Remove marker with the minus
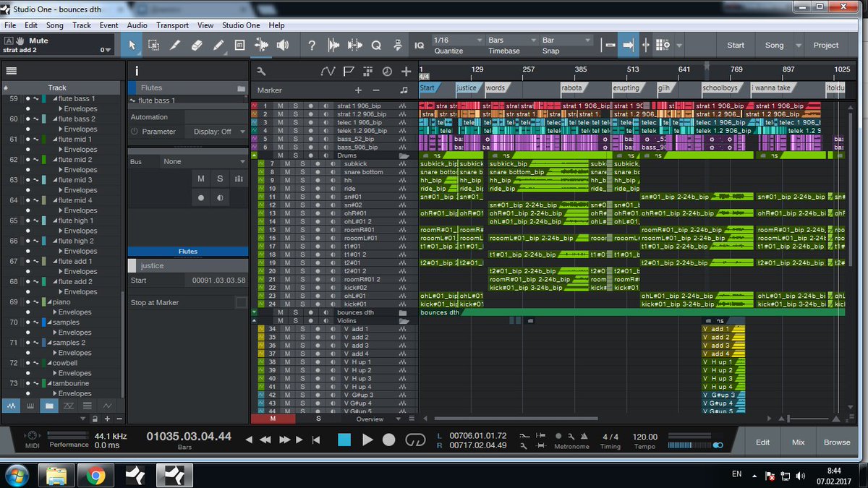Screen dimensions: 868x488 coord(375,90)
